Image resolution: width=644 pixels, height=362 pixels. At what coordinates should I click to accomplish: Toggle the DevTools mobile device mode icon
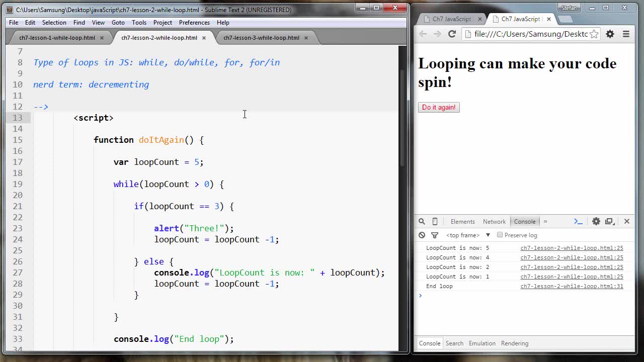pyautogui.click(x=435, y=221)
